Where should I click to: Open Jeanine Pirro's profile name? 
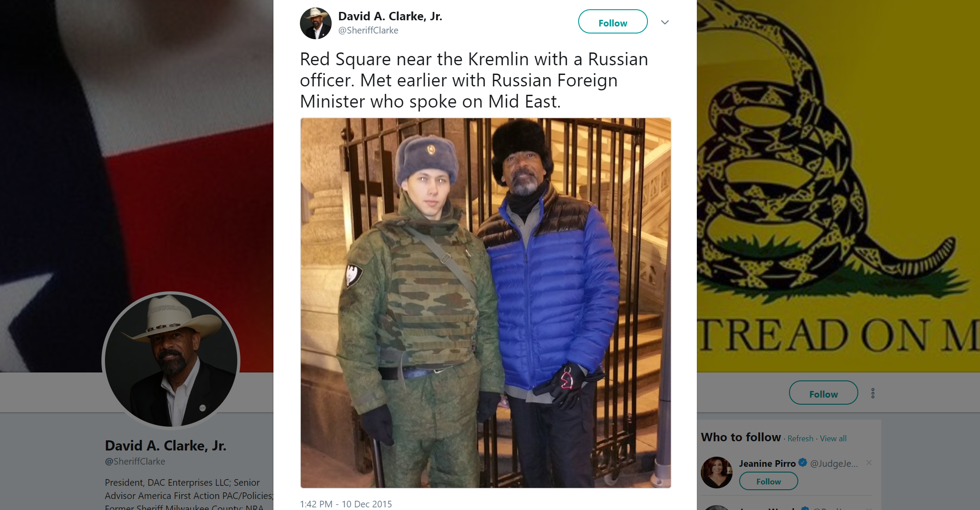[x=767, y=463]
